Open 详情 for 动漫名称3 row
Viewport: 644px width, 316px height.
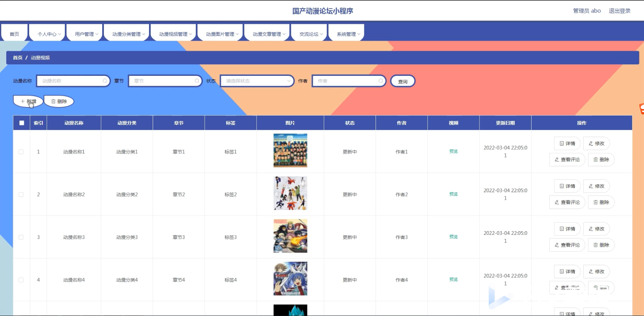(567, 229)
